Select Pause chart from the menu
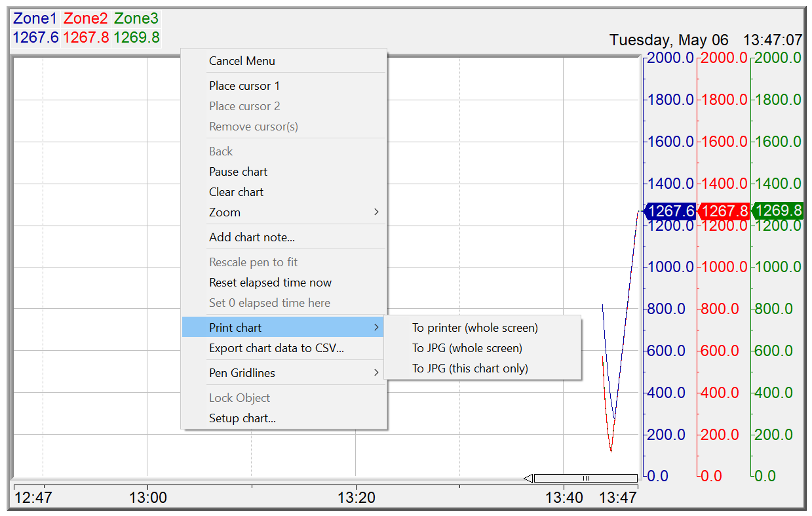This screenshot has height=516, width=812. 238,172
